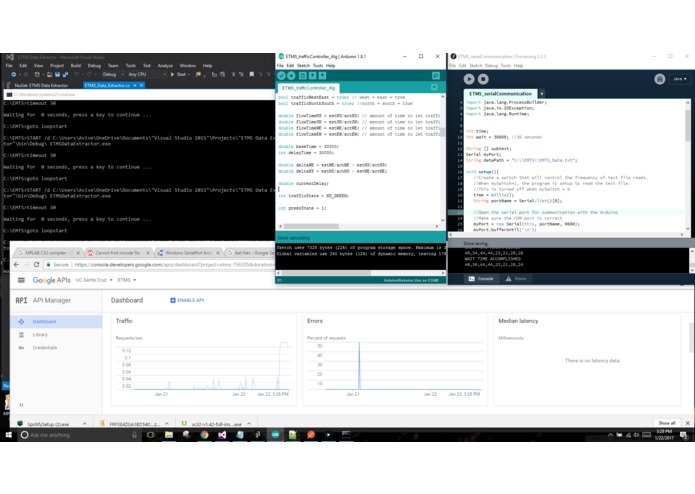Screen dimensions: 695x494
Task: Open Processing Debug menu
Action: 491,66
